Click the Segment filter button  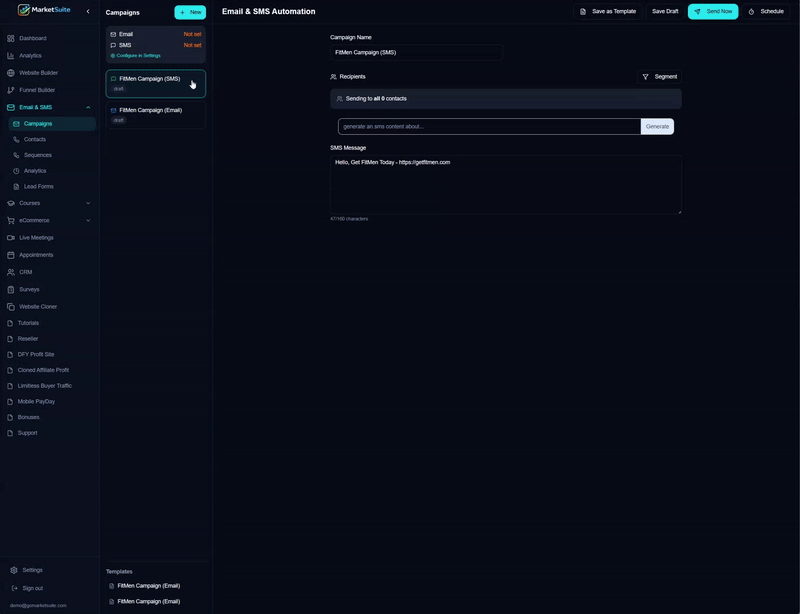click(x=660, y=77)
